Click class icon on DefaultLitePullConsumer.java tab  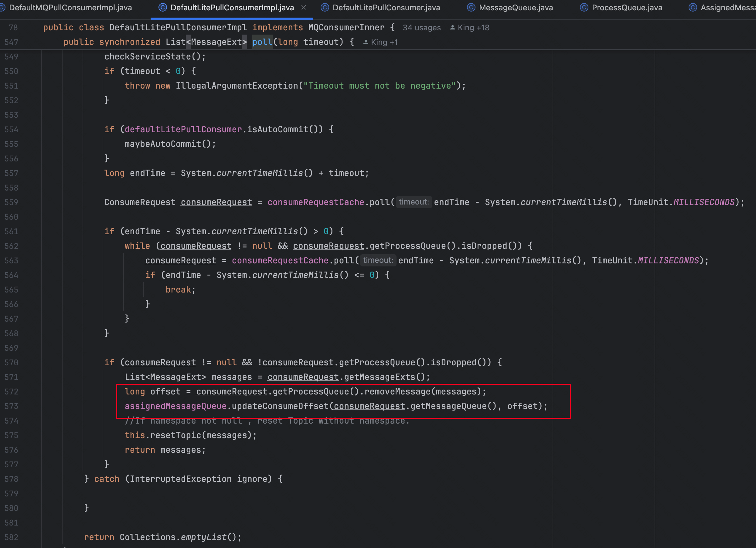point(325,7)
